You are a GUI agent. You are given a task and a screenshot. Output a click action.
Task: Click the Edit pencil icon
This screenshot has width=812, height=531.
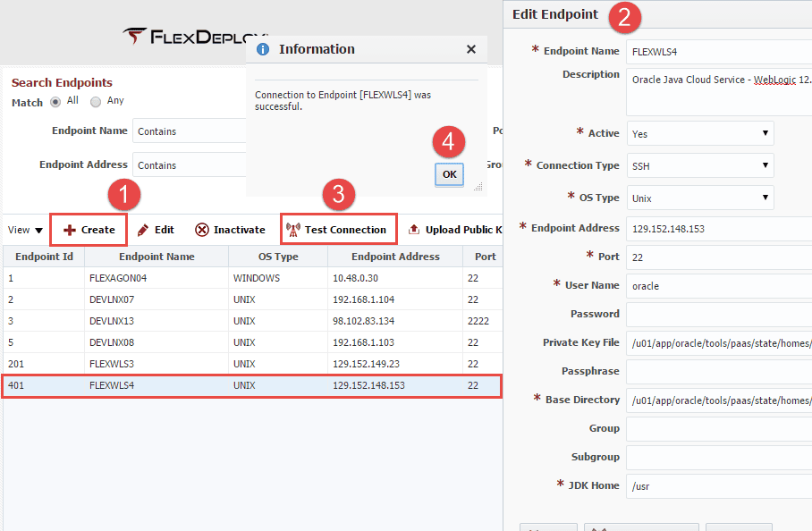coord(142,231)
